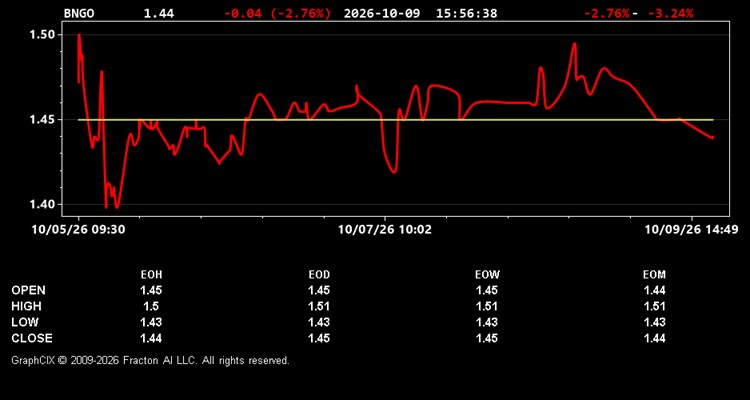Click the EOH CLOSE value 1.44

[x=151, y=338]
